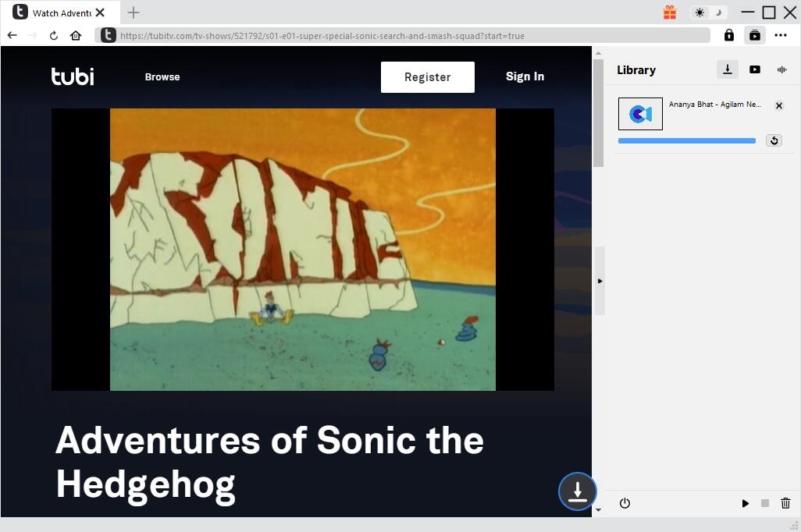Delete items with the trash icon
Image resolution: width=801 pixels, height=532 pixels.
tap(785, 503)
